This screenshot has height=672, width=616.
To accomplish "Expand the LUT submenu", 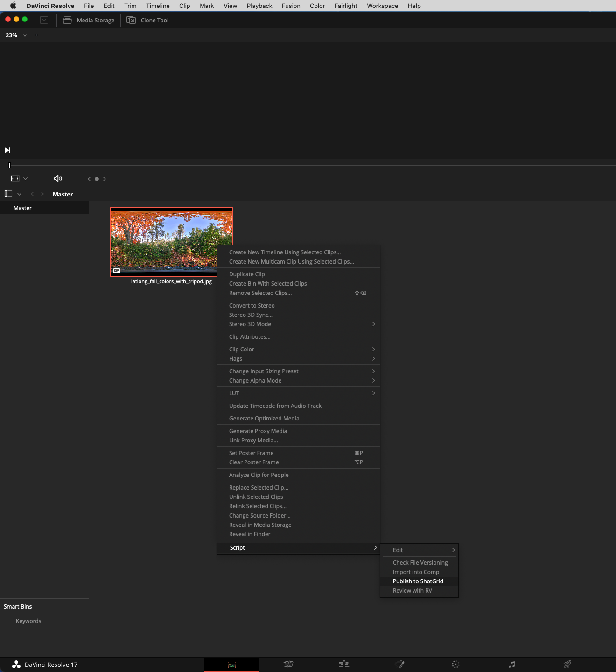I will [299, 393].
